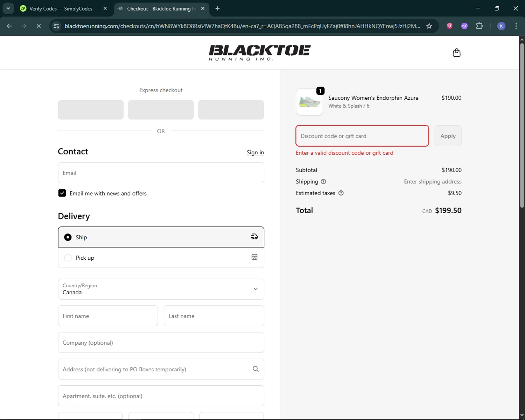Go forward in browser history
525x420 pixels.
coord(24,26)
